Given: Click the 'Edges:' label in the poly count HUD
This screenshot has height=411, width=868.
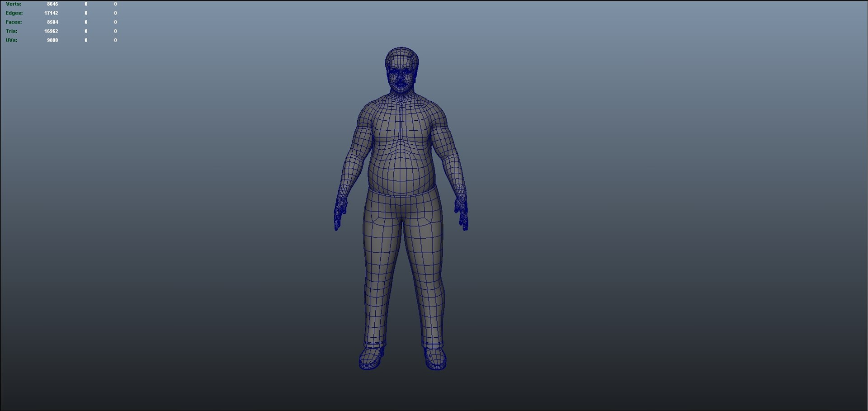Looking at the screenshot, I should pyautogui.click(x=14, y=13).
